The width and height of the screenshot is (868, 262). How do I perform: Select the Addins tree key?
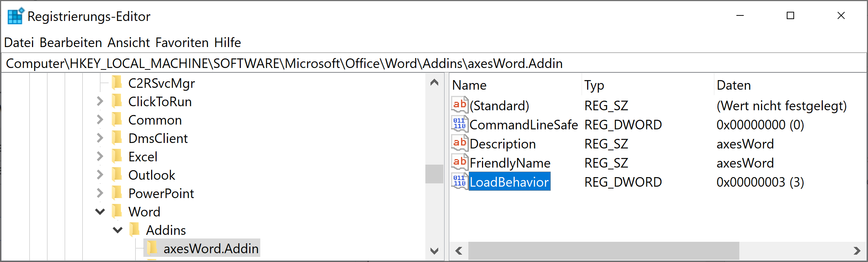[x=166, y=230]
